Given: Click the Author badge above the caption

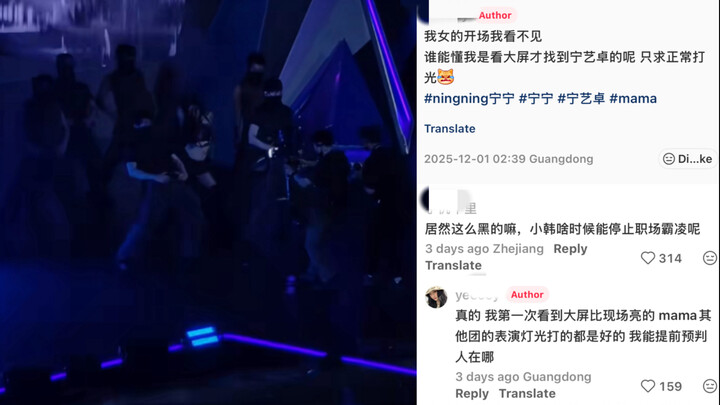Looking at the screenshot, I should click(x=495, y=15).
